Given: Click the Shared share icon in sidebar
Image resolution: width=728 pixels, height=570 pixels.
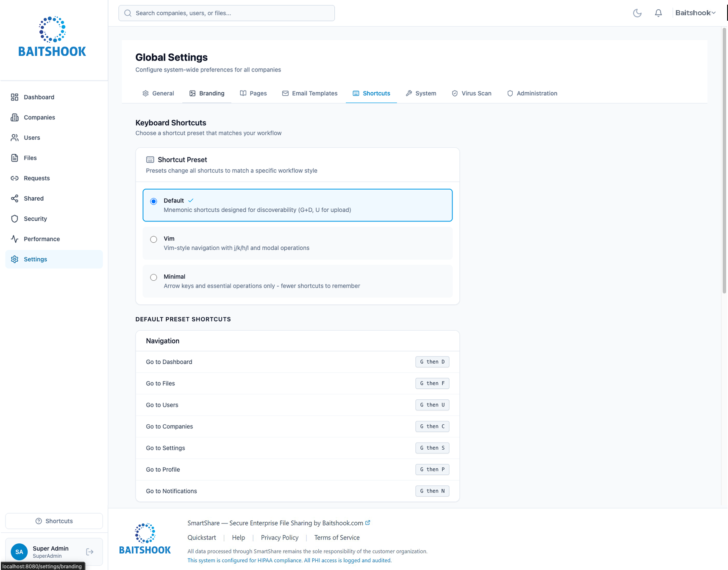Looking at the screenshot, I should pos(15,198).
